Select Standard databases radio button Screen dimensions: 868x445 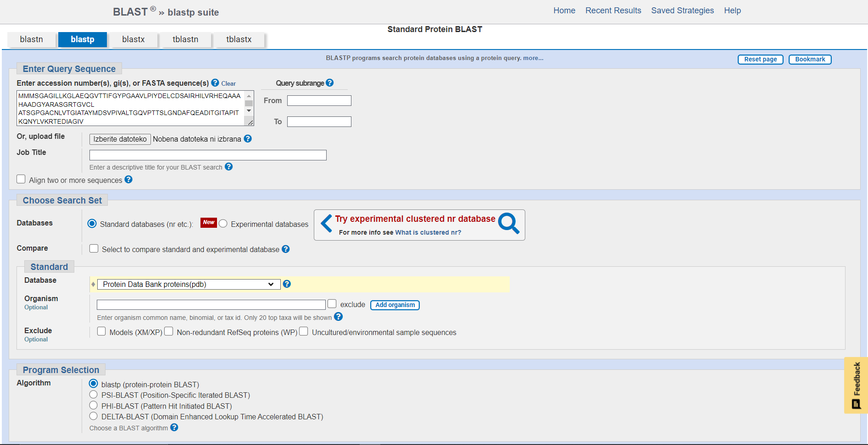pyautogui.click(x=92, y=224)
